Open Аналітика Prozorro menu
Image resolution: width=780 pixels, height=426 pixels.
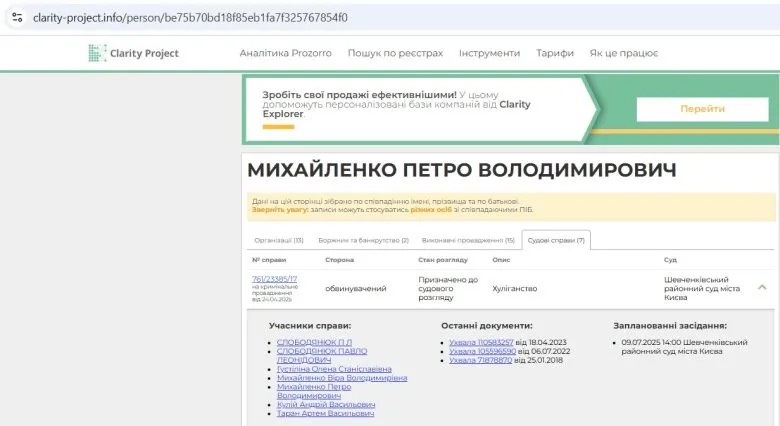(287, 53)
